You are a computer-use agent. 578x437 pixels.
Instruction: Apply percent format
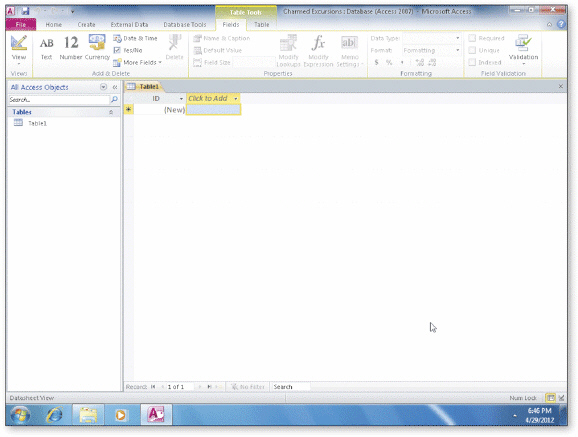(x=389, y=62)
